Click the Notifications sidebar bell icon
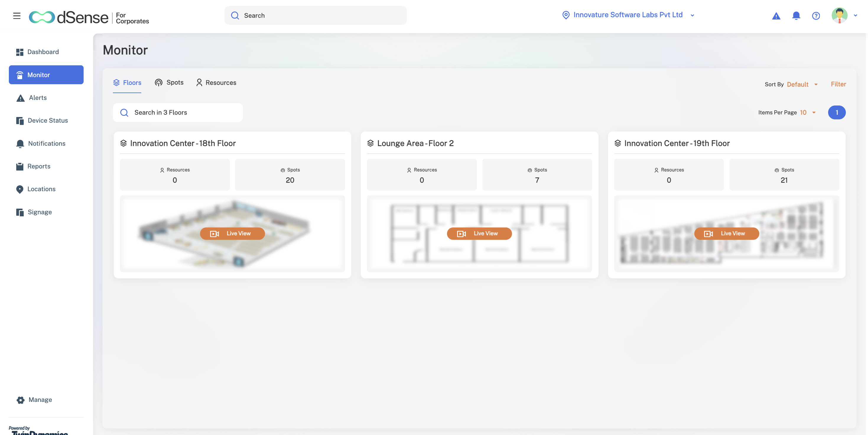The width and height of the screenshot is (868, 435). pos(20,144)
